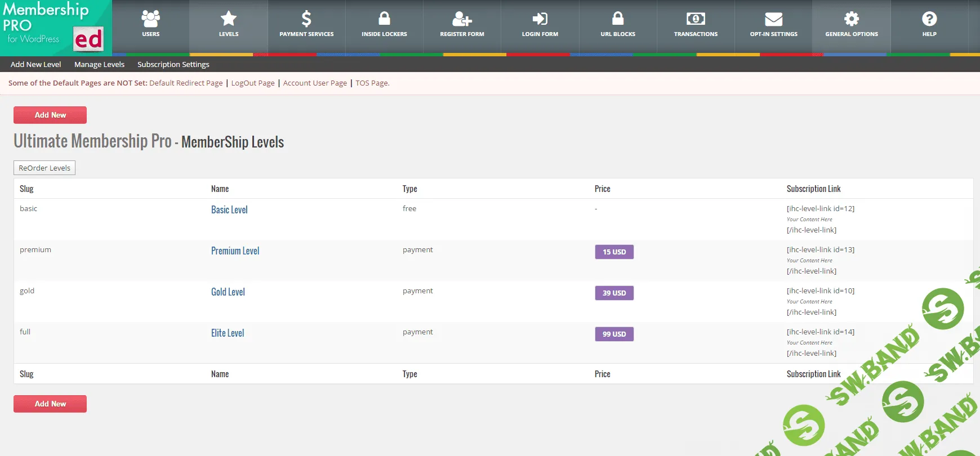Open Opt-In Settings envelope icon

(773, 19)
